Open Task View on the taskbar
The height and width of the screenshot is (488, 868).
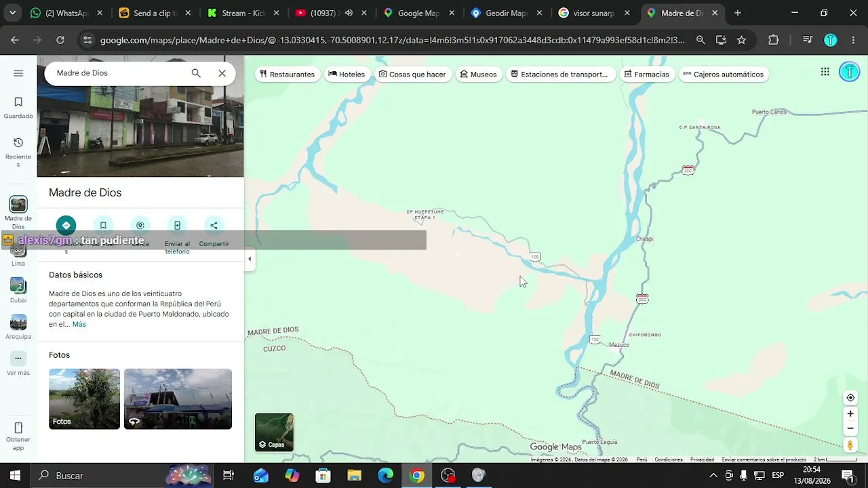click(x=229, y=475)
